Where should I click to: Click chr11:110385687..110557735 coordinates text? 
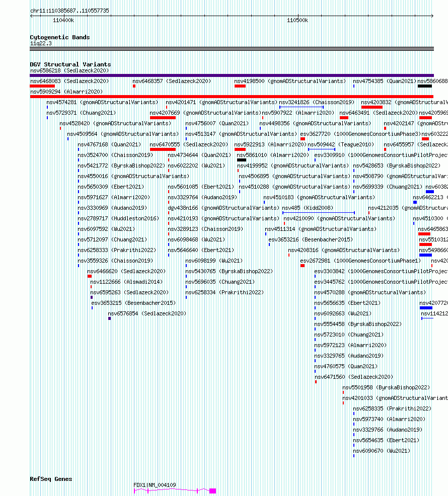(69, 11)
